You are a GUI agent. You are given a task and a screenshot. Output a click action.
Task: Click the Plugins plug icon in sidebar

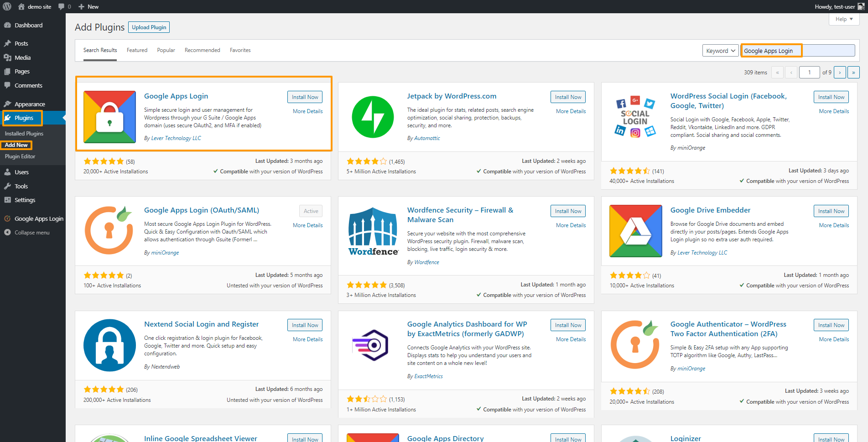tap(7, 118)
